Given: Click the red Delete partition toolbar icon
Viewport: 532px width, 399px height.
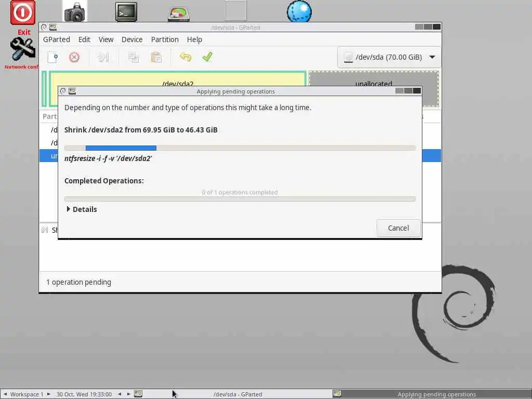Looking at the screenshot, I should (x=74, y=57).
